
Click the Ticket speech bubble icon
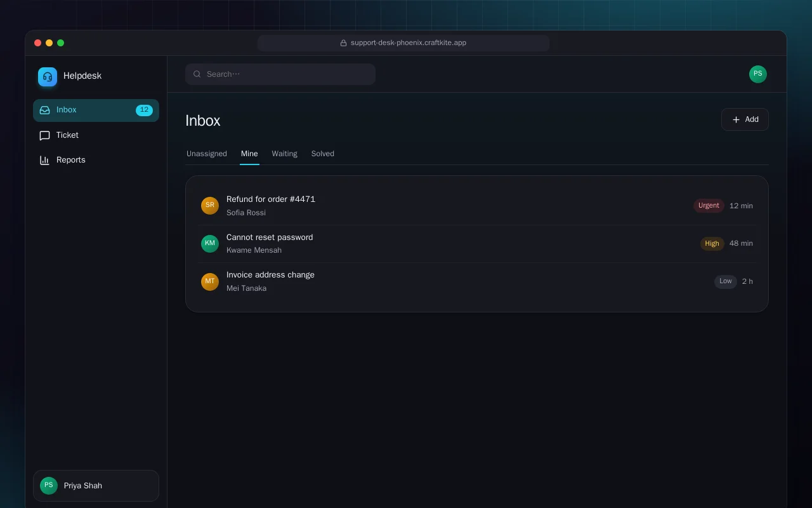click(x=45, y=135)
